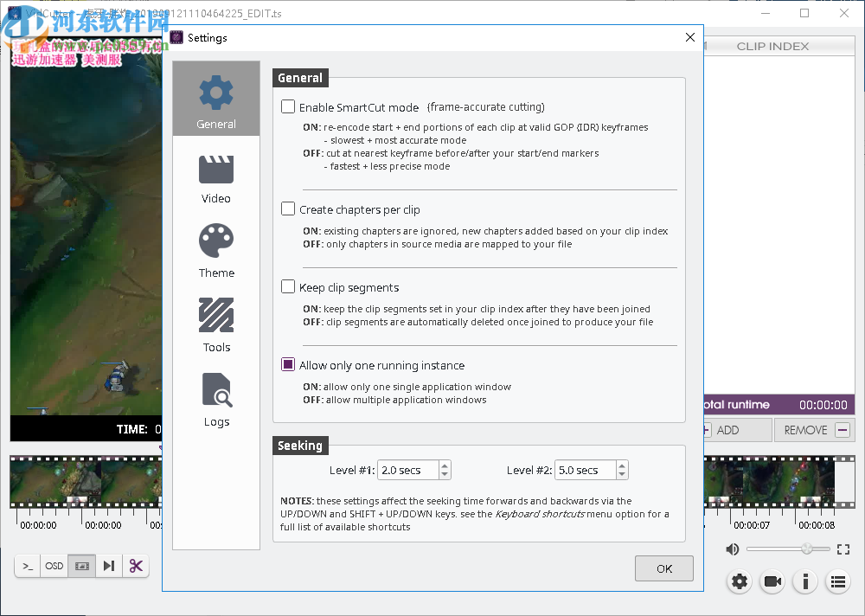Decrease Level #1 seeking seconds
The height and width of the screenshot is (616, 865).
click(x=445, y=475)
